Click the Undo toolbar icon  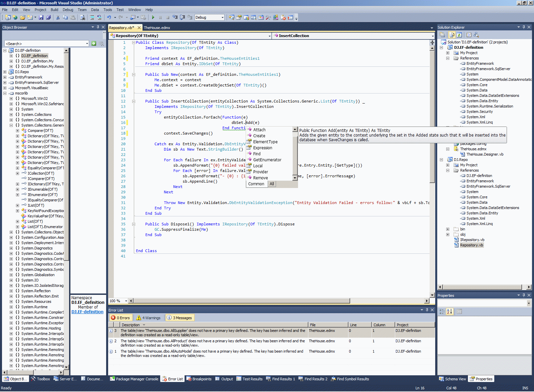[109, 17]
